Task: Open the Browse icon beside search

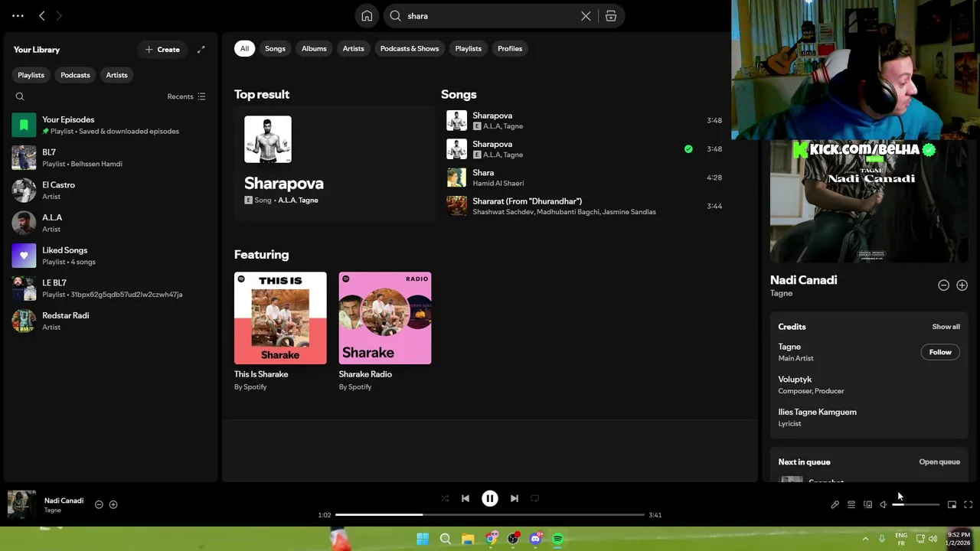Action: [x=611, y=16]
